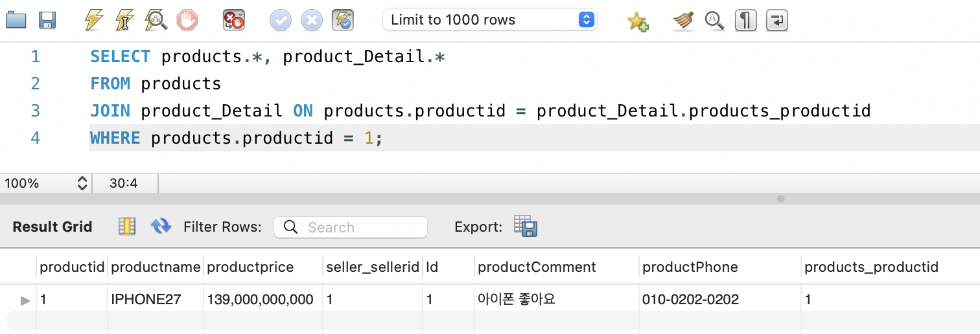
Task: Toggle continue-on-error execution option
Action: point(233,20)
